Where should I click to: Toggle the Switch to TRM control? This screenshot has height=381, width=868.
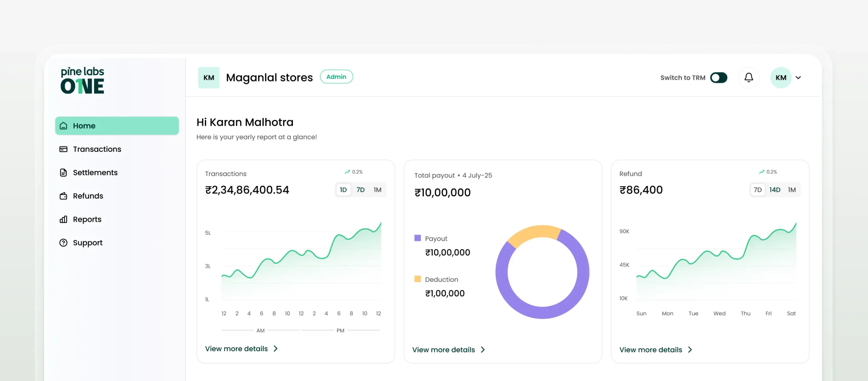719,78
